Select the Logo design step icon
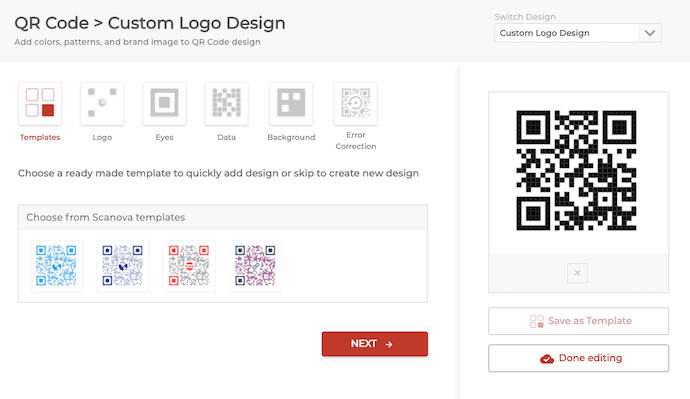The image size is (690, 399). pos(102,103)
